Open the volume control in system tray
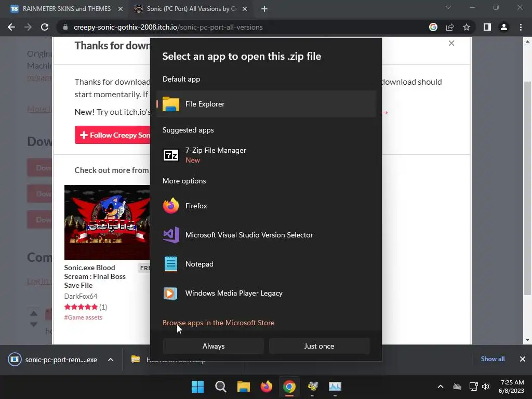Screen dimensions: 532x399 tap(486, 387)
